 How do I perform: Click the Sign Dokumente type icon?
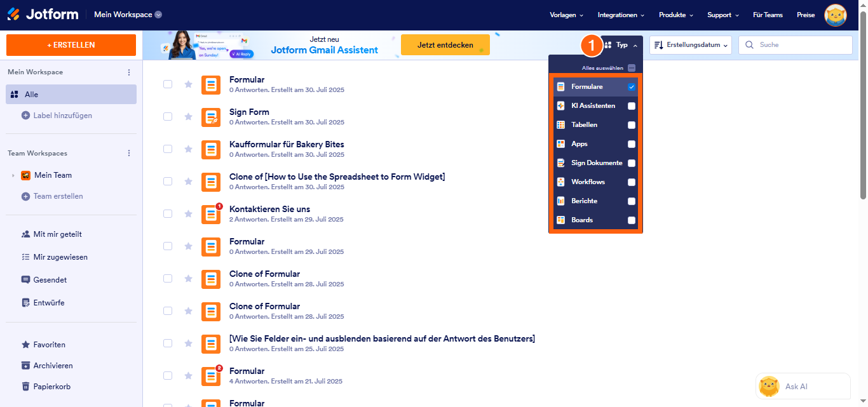(560, 163)
